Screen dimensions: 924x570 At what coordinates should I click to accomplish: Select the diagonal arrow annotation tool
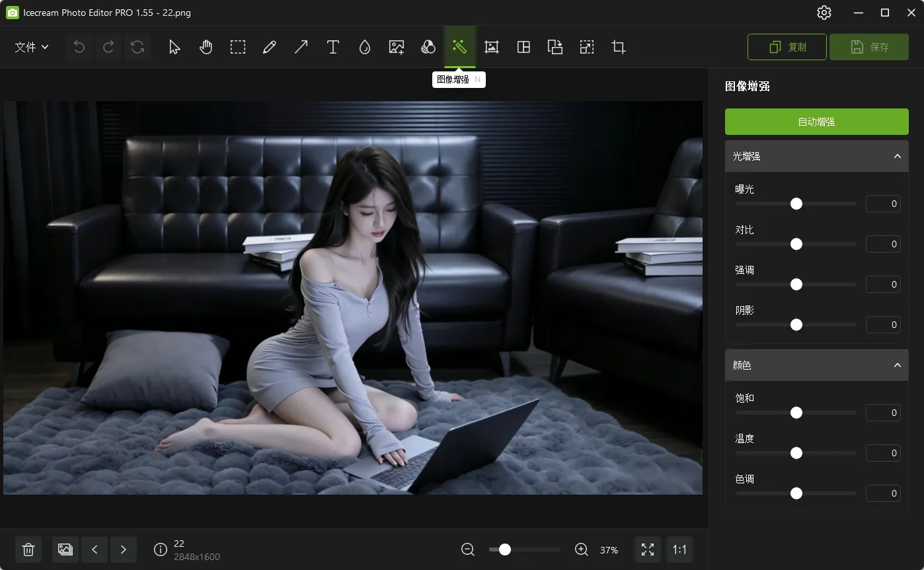pos(301,47)
